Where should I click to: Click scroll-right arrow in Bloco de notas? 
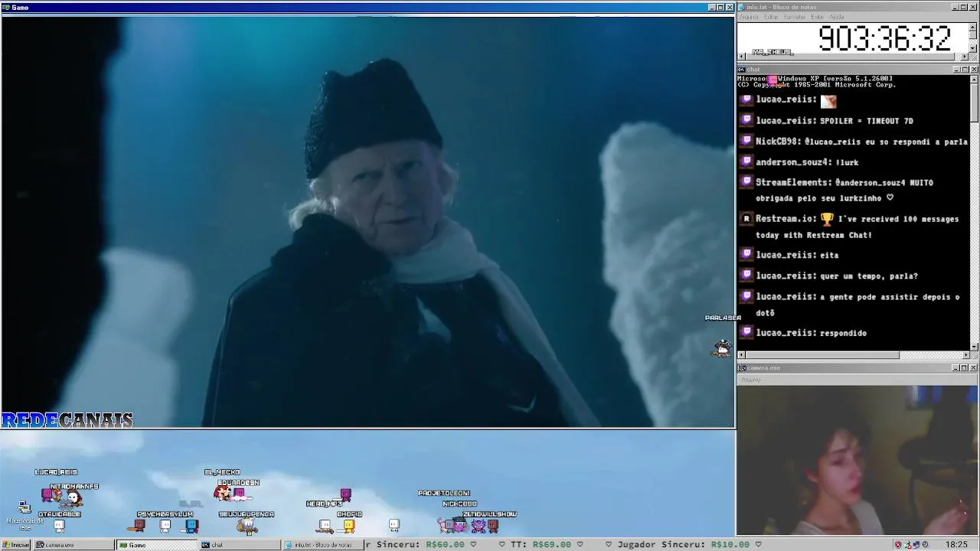coord(965,57)
